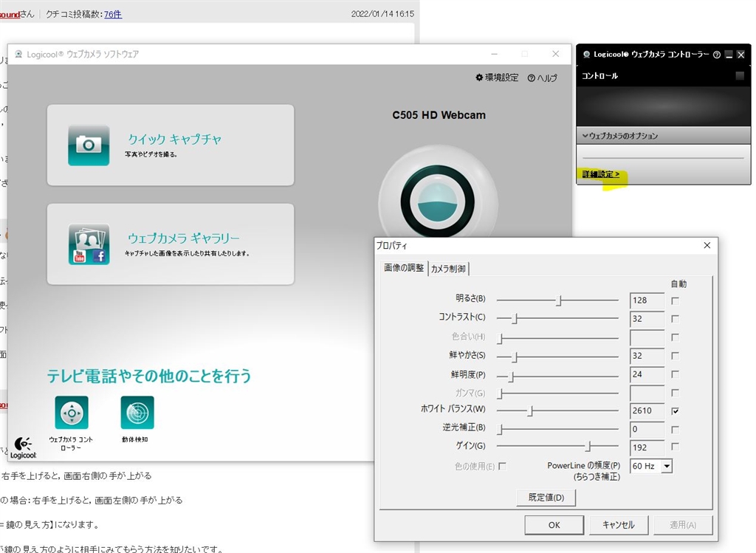Close the Logicool webcam software window
This screenshot has height=553, width=756.
pos(555,54)
